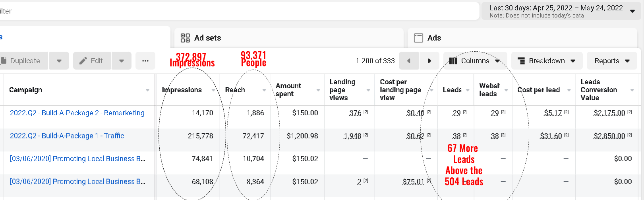Click the $1,200.98 amount spent cell
The image size is (644, 200).
[302, 136]
